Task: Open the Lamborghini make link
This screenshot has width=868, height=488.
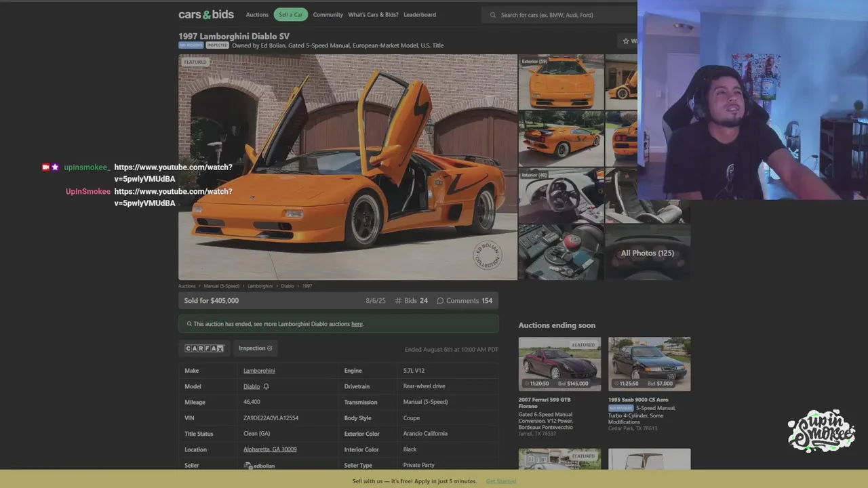Action: (x=259, y=371)
